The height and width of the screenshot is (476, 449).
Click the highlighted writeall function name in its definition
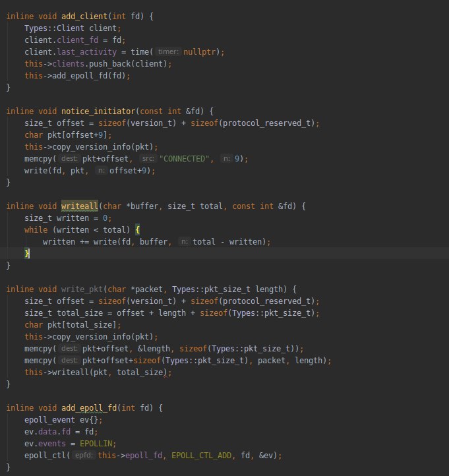[x=80, y=206]
